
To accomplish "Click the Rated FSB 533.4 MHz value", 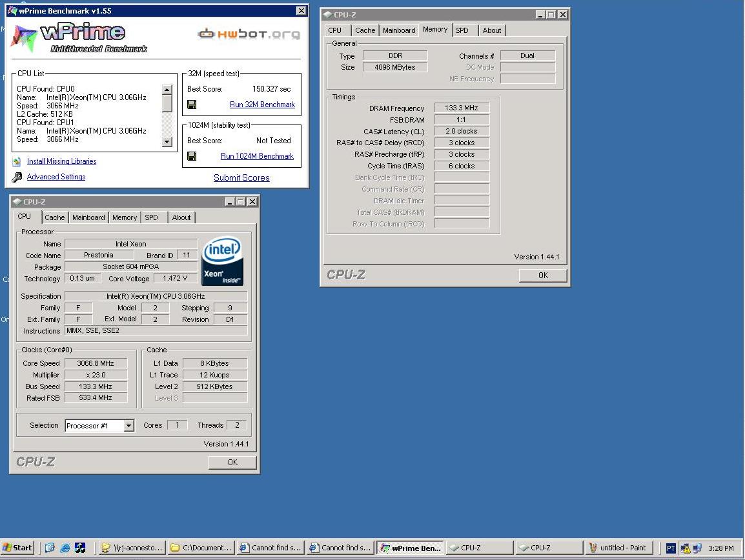I will point(96,397).
